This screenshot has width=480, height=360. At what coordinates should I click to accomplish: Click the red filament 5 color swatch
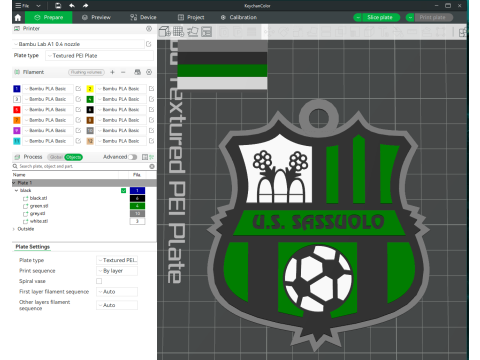(x=17, y=109)
